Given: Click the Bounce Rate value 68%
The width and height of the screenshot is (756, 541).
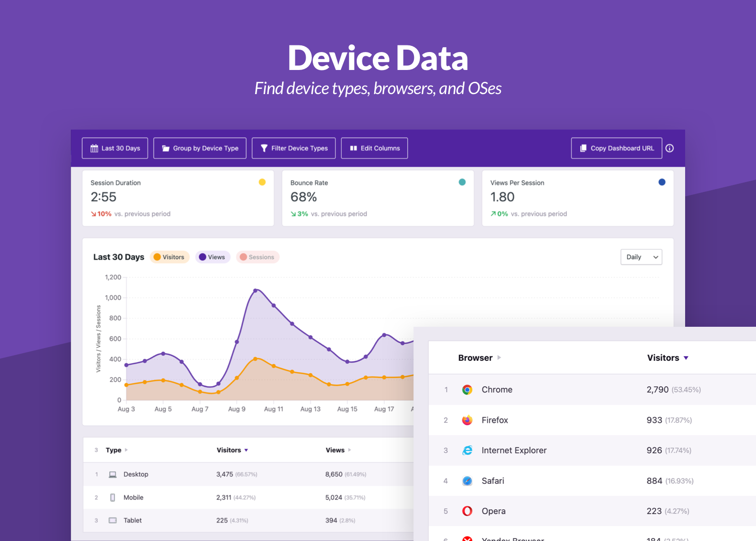Looking at the screenshot, I should click(304, 197).
